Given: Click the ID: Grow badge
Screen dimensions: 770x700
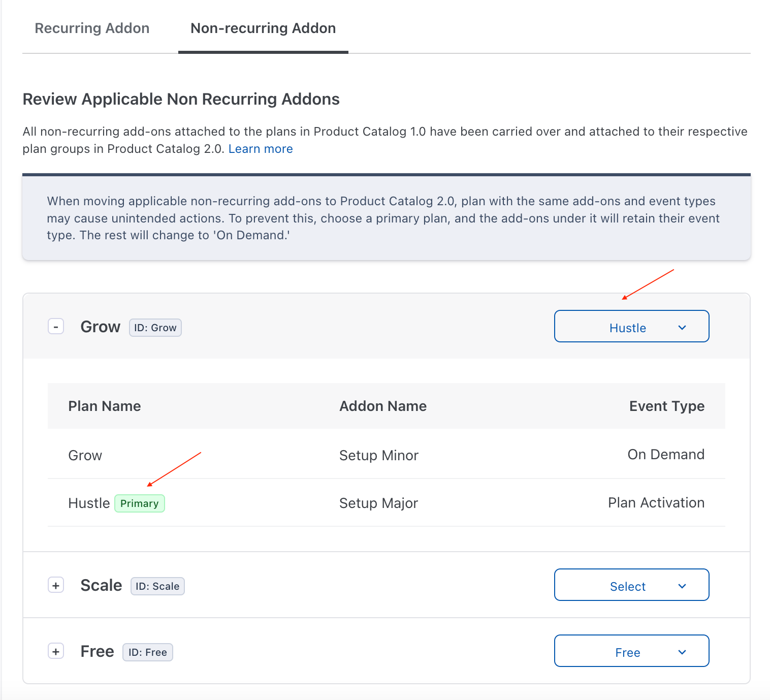Looking at the screenshot, I should point(155,328).
